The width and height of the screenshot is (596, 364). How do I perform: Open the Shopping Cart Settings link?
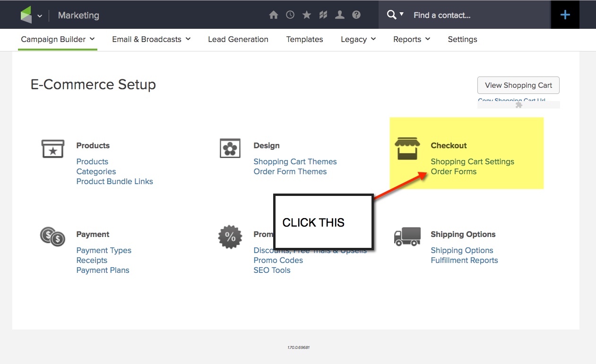click(472, 161)
